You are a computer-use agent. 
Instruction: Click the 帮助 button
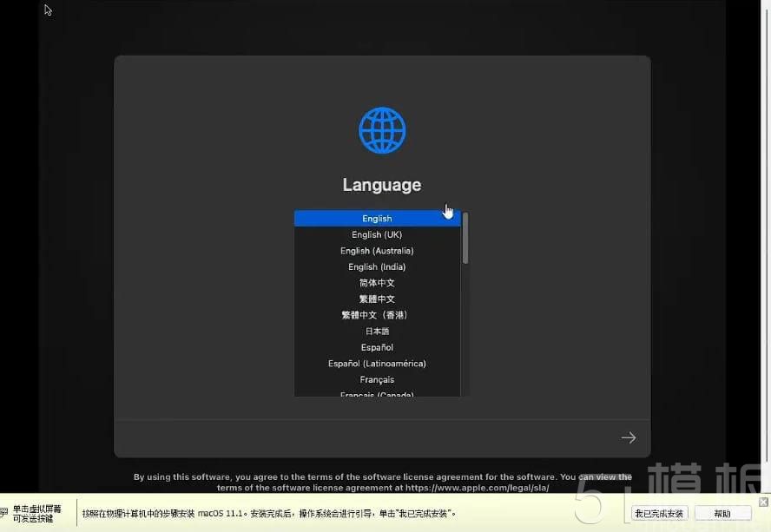[x=723, y=512]
